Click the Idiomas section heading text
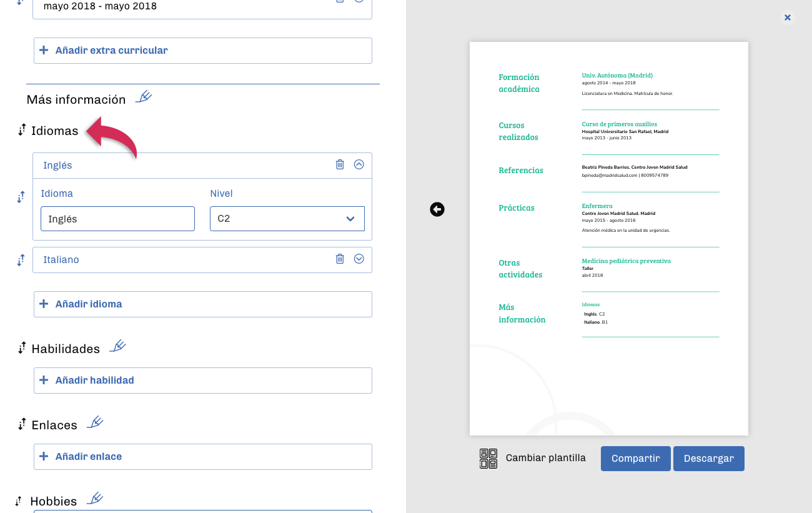 [x=55, y=131]
